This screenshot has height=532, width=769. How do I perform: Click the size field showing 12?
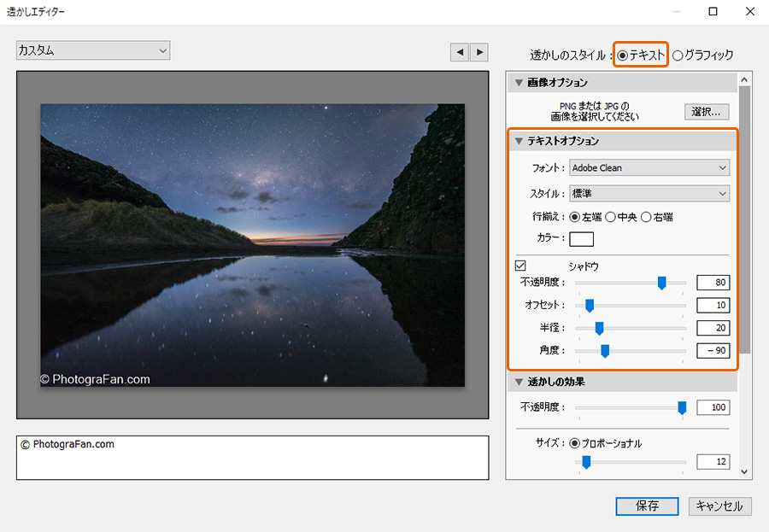tap(713, 461)
